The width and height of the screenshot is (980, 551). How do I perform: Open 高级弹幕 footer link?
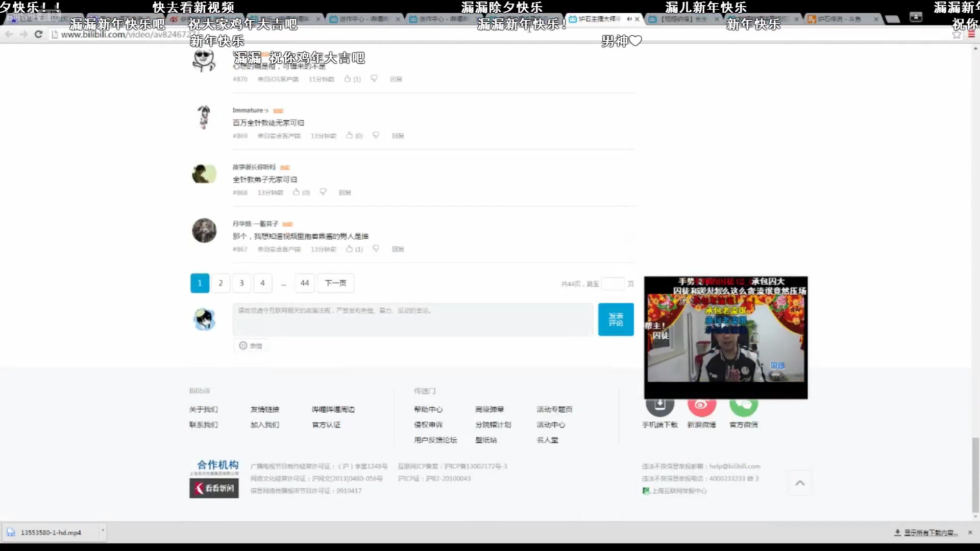tap(489, 409)
